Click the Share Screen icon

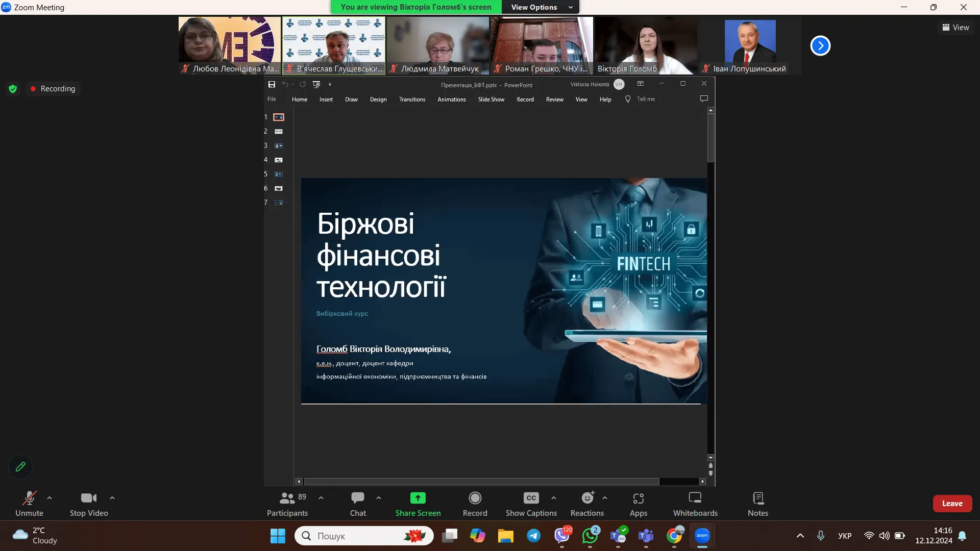(418, 498)
